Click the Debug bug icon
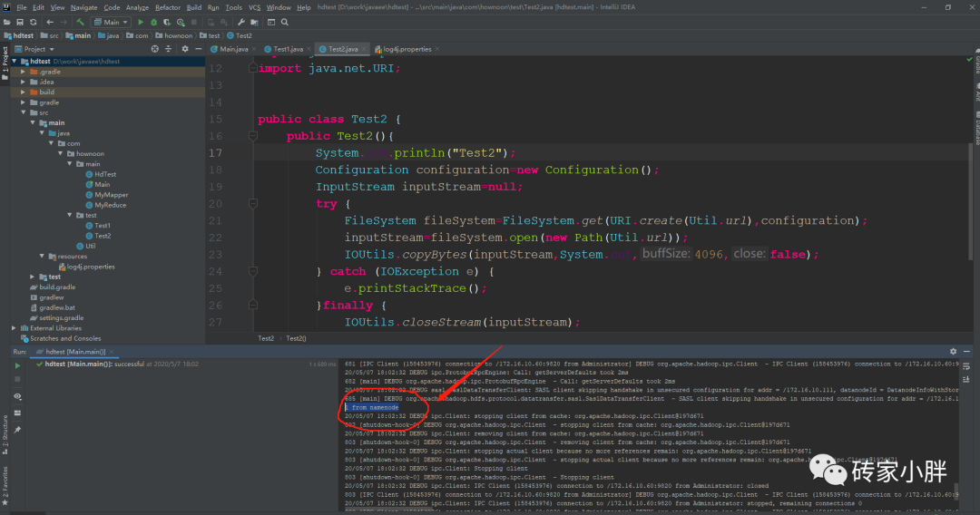The width and height of the screenshot is (980, 515). (153, 22)
